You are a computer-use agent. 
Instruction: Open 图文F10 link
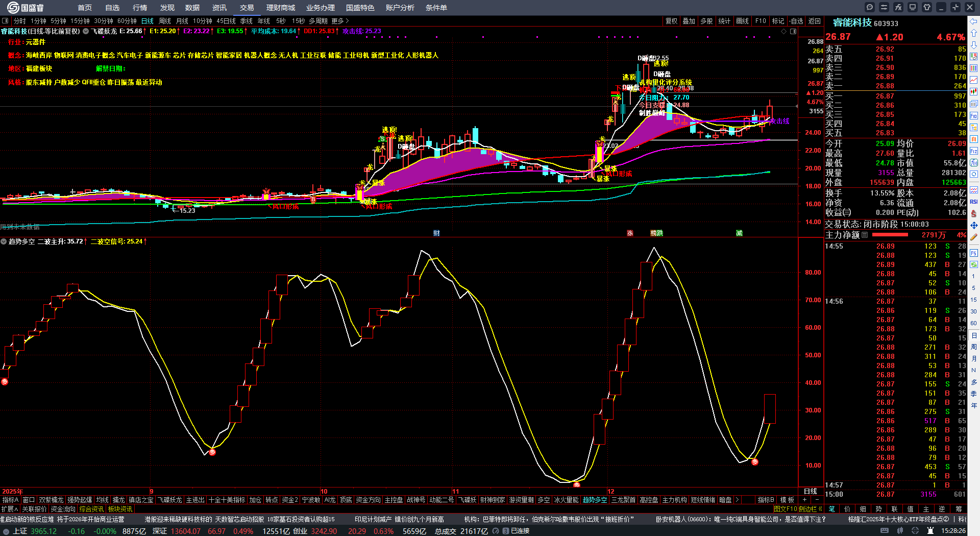785,509
